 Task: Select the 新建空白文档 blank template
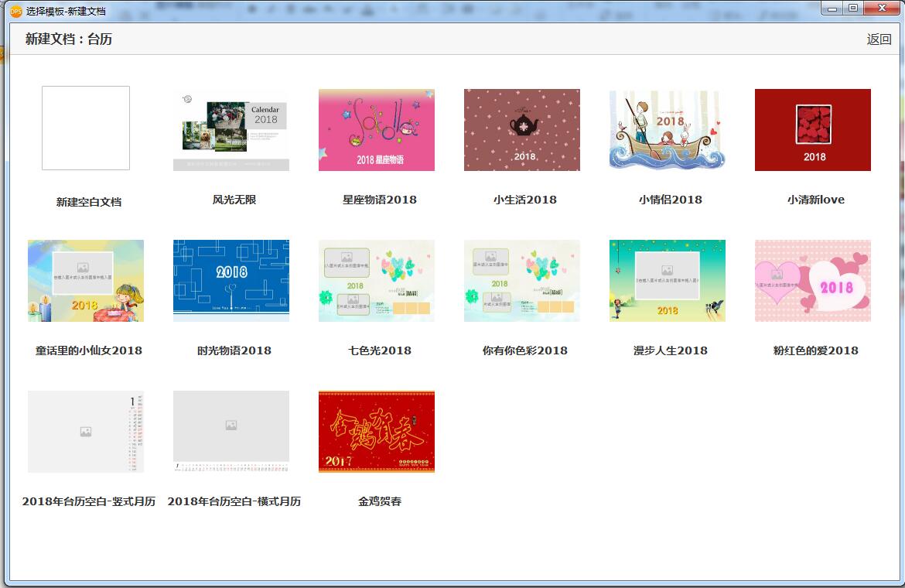pyautogui.click(x=85, y=128)
